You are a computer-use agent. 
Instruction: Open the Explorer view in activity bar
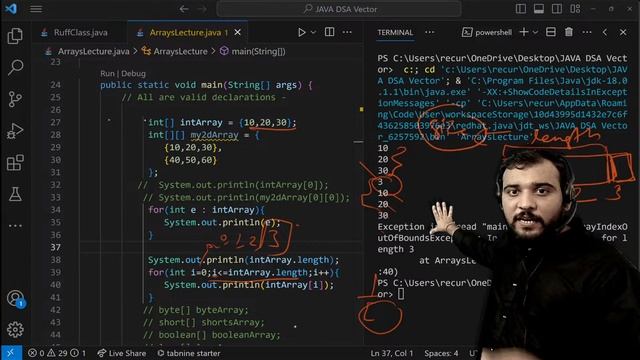point(15,36)
